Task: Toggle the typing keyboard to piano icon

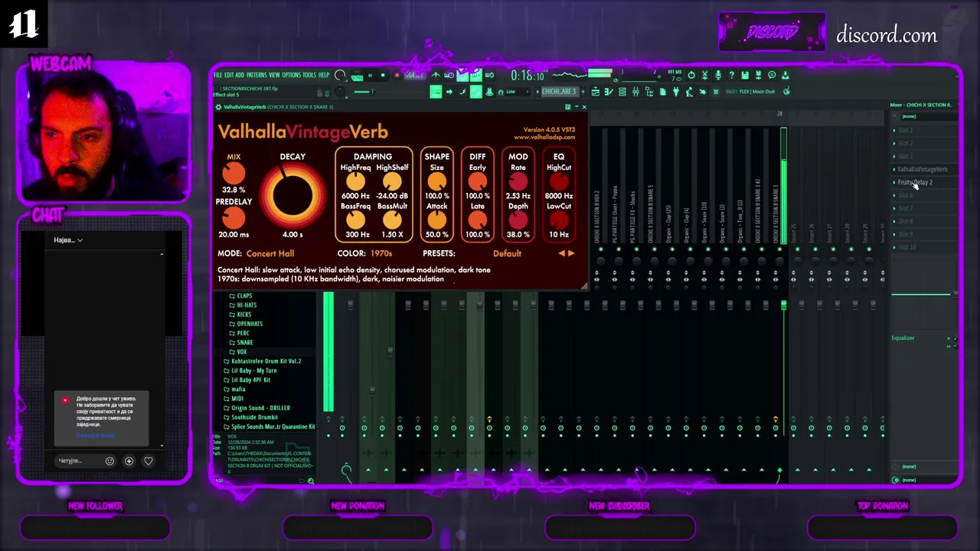Action: click(436, 91)
